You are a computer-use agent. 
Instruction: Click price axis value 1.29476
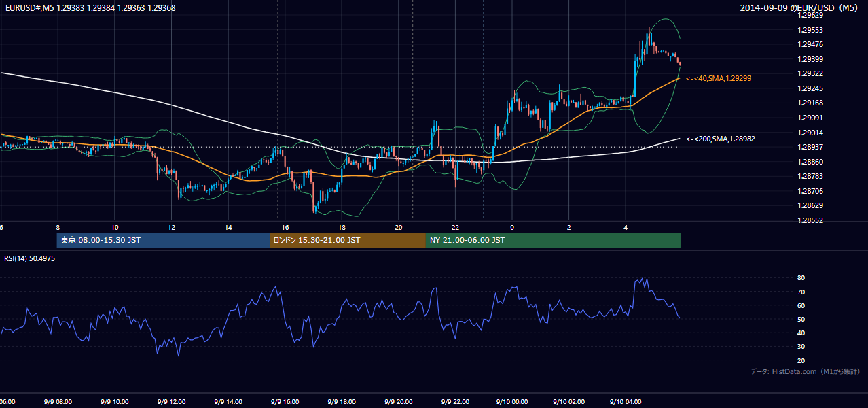(810, 44)
